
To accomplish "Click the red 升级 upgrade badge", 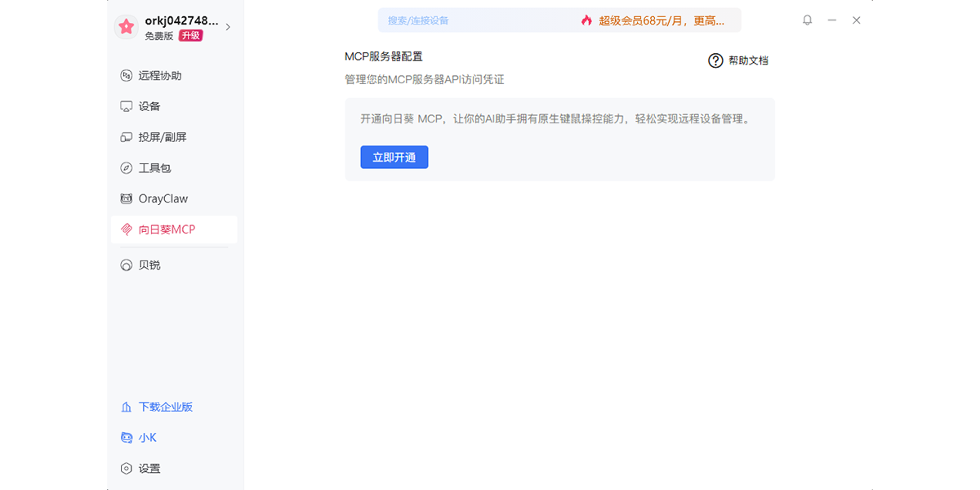I will coord(190,35).
